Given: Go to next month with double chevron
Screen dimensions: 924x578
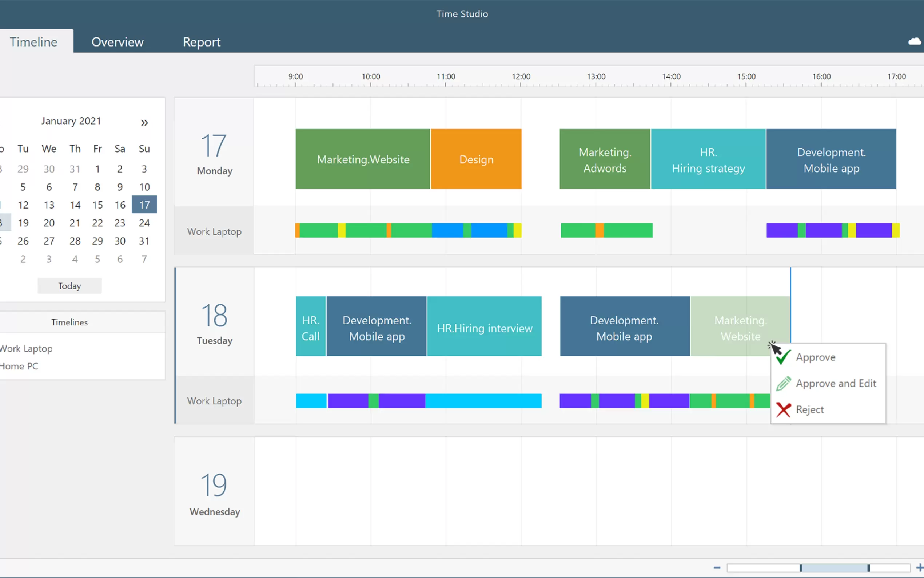Looking at the screenshot, I should click(144, 123).
